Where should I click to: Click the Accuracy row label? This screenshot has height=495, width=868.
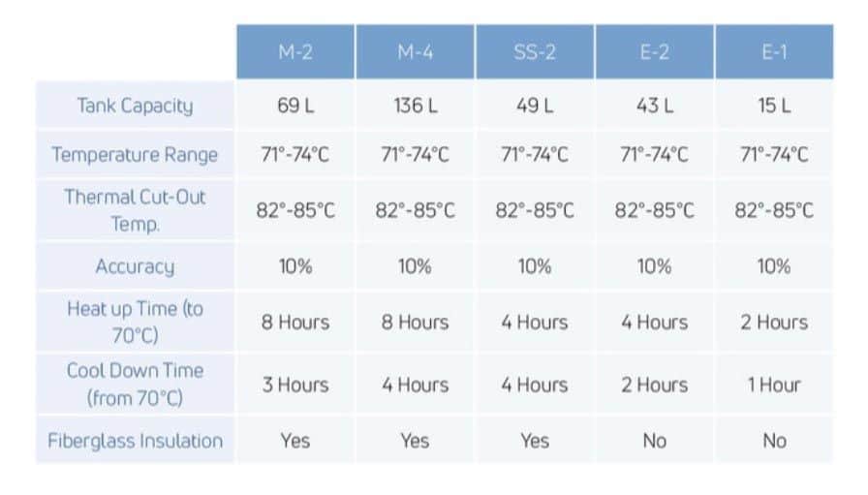(135, 266)
